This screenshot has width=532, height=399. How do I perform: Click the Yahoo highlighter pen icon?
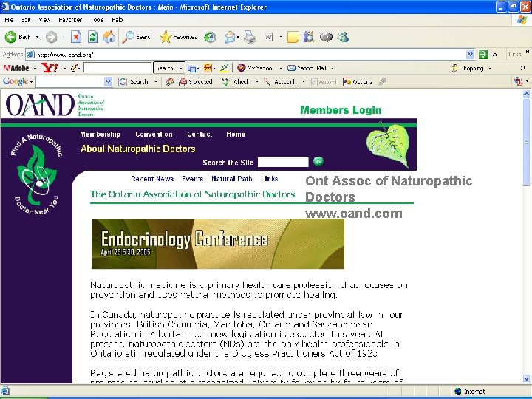coord(225,68)
